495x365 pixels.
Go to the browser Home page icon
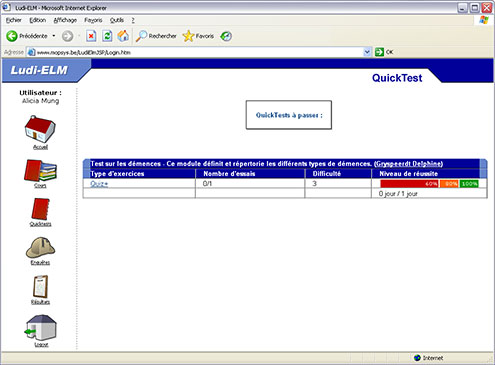[x=123, y=36]
